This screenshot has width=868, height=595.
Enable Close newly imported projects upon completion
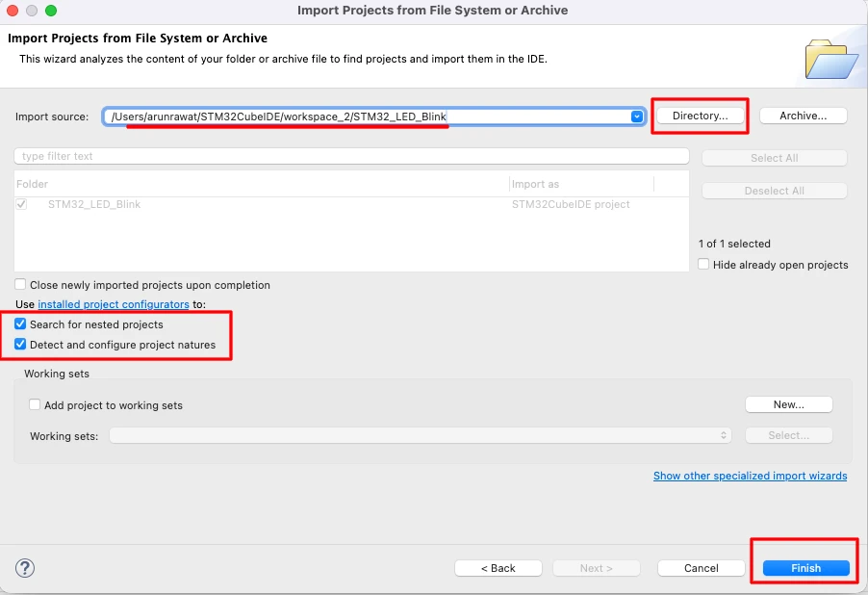20,285
